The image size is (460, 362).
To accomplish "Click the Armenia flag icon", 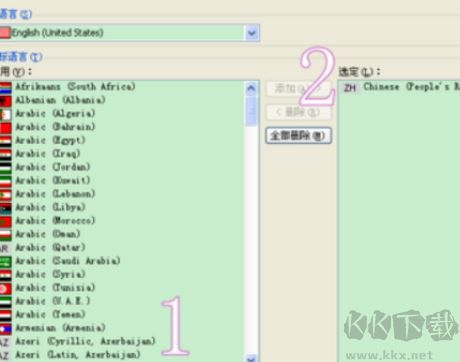I will 6,329.
